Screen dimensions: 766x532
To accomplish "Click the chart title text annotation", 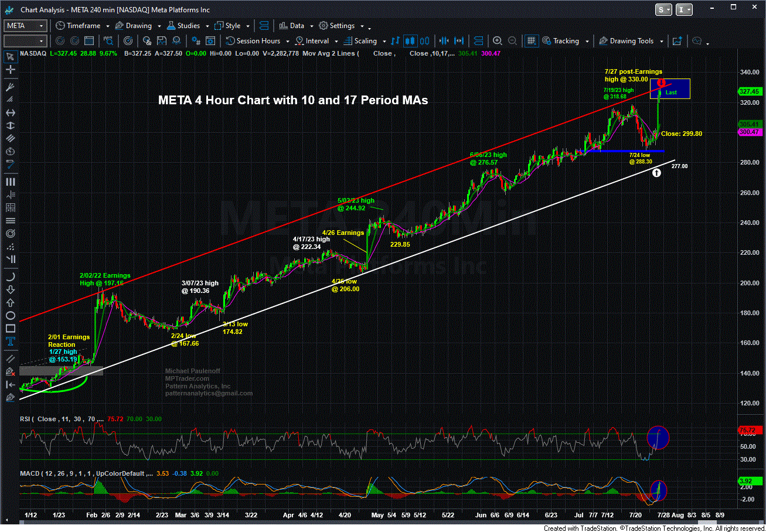I will (x=293, y=100).
